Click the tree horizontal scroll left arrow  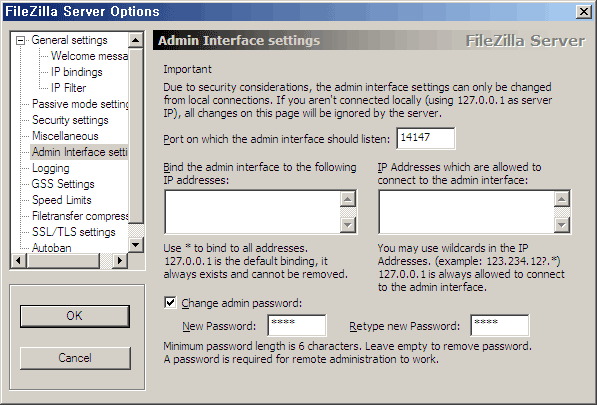tap(19, 261)
